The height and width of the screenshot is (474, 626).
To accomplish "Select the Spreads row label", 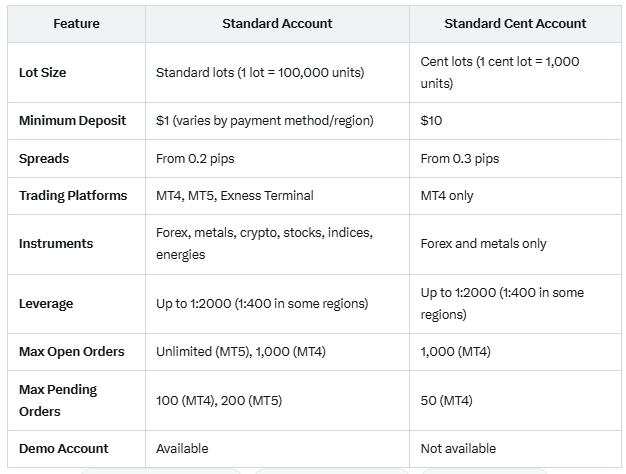I will 44,159.
